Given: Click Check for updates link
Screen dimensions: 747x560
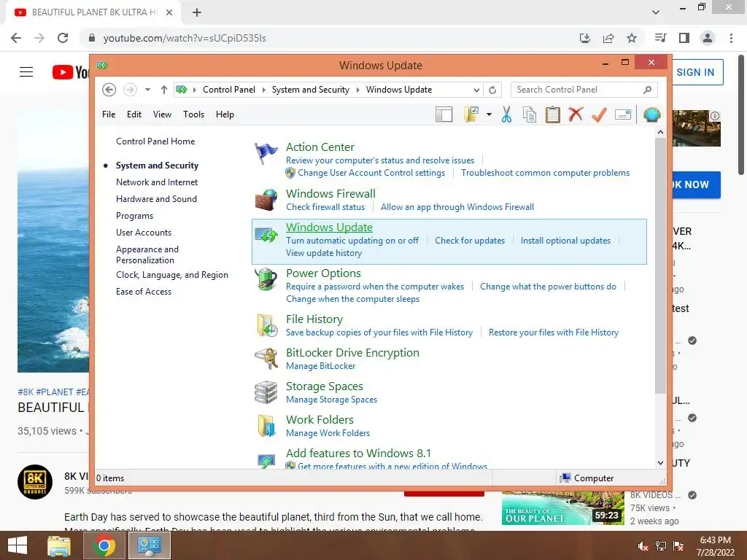Looking at the screenshot, I should point(470,241).
